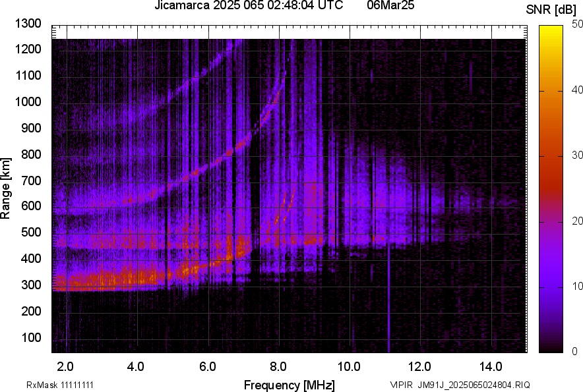The height and width of the screenshot is (392, 583).
Task: Click the SNR [dB] colorbar heading
Action: (553, 10)
